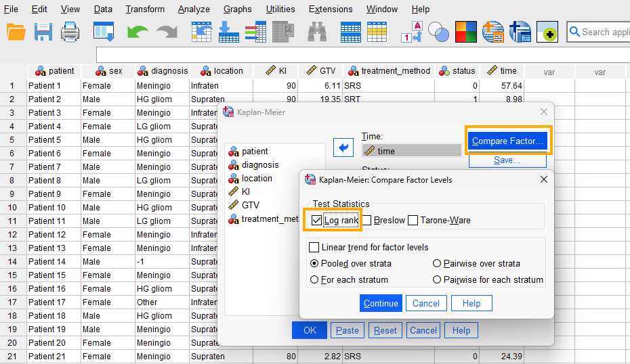630x364 pixels.
Task: Save the file with the floppy disk icon
Action: pyautogui.click(x=43, y=32)
